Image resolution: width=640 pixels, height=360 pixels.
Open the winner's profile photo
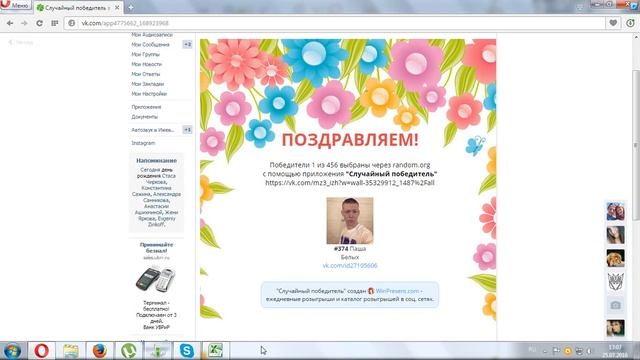coord(350,220)
